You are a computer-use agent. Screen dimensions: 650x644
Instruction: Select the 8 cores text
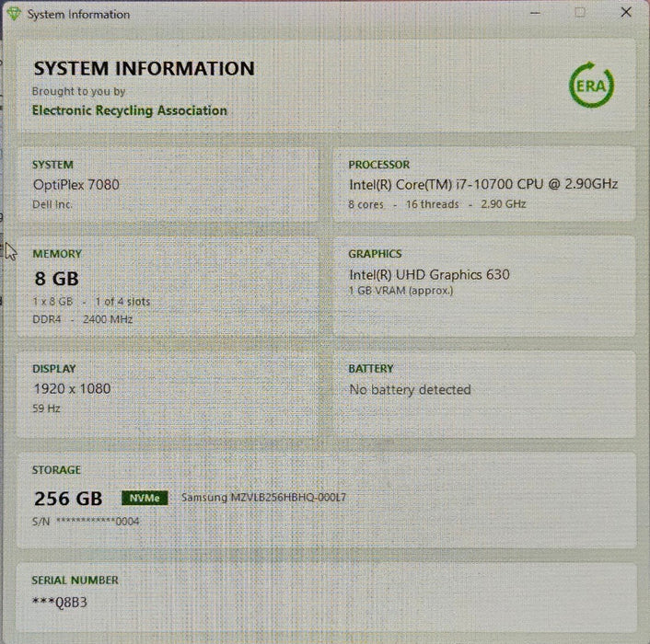(366, 204)
